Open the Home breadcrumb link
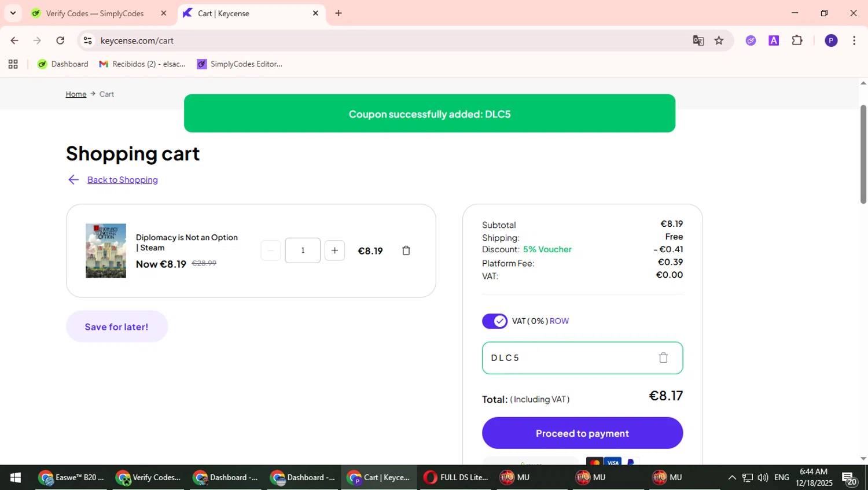868x490 pixels. tap(76, 94)
